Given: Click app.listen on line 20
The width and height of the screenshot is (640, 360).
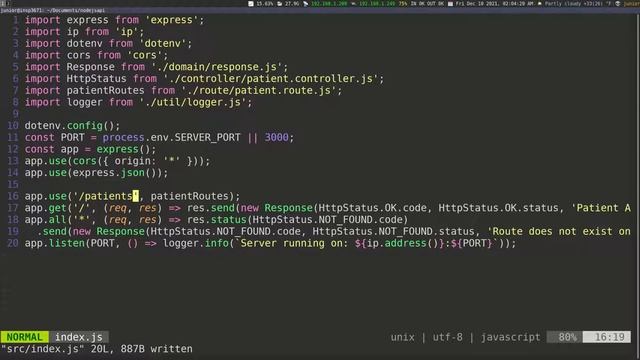Looking at the screenshot, I should pos(55,244).
